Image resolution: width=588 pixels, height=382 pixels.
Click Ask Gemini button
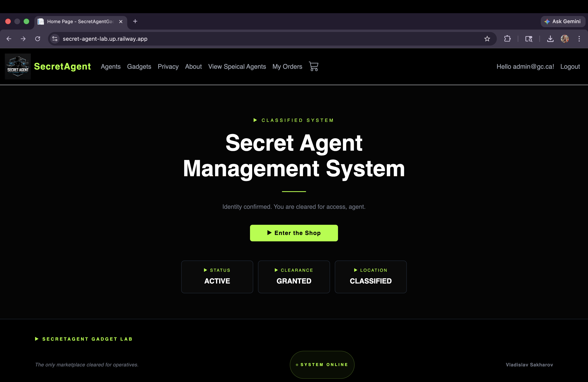click(563, 21)
